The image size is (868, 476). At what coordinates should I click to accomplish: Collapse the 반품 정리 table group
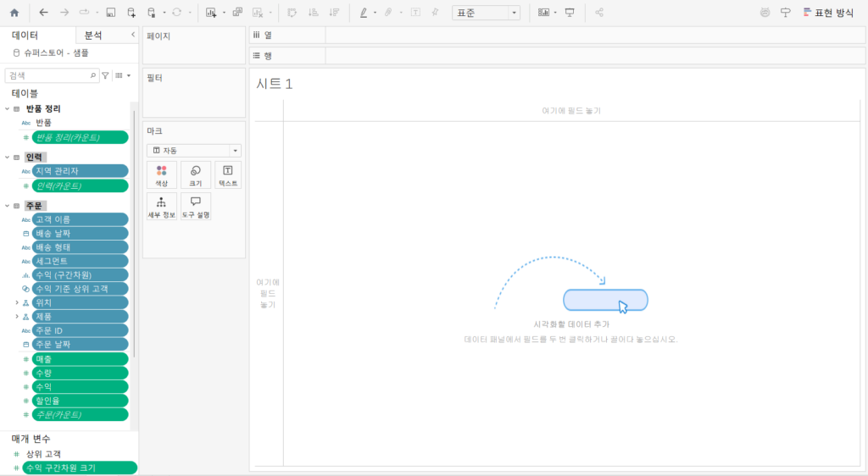[7, 108]
